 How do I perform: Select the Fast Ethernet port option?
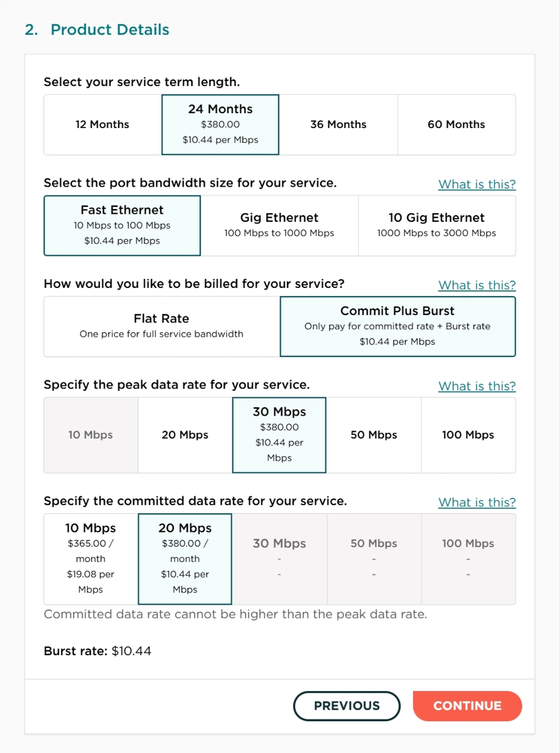pyautogui.click(x=122, y=225)
